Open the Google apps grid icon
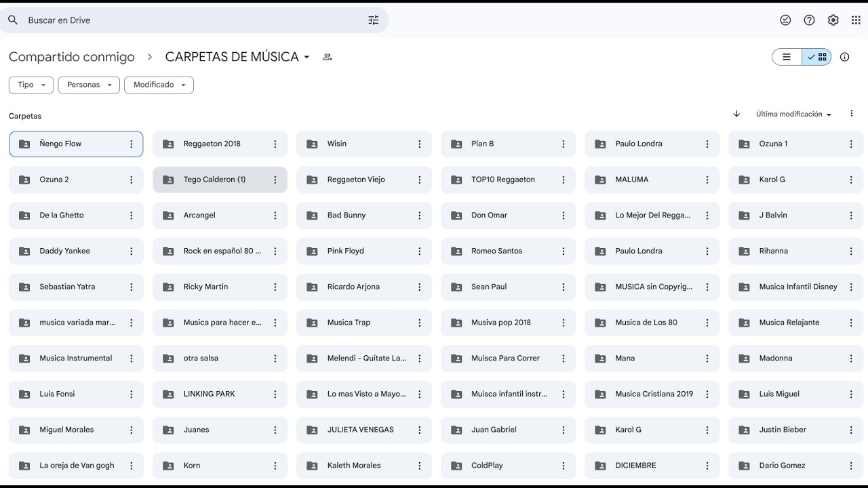This screenshot has height=488, width=868. click(x=856, y=20)
